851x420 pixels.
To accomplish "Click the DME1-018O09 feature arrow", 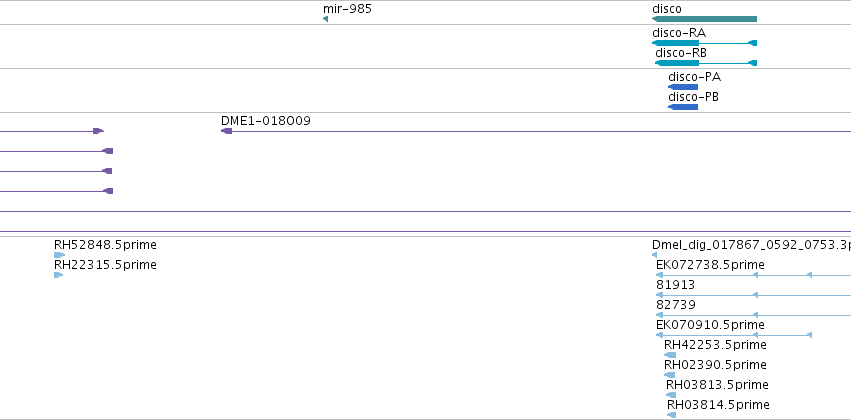I will [x=227, y=131].
